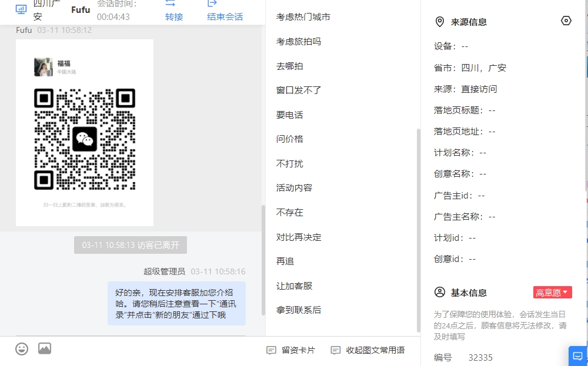Image resolution: width=588 pixels, height=366 pixels.
Task: Select the quick phrase 要电话
Action: click(x=289, y=115)
